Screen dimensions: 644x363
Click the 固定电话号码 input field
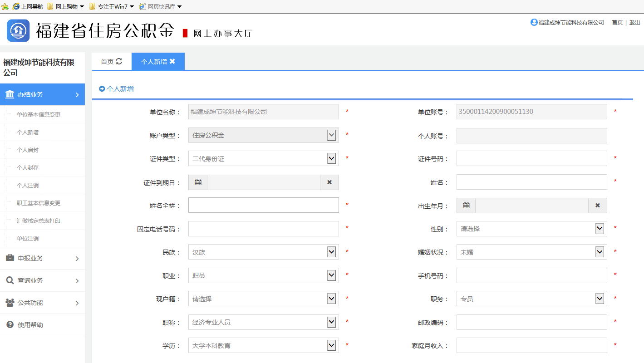pyautogui.click(x=264, y=229)
